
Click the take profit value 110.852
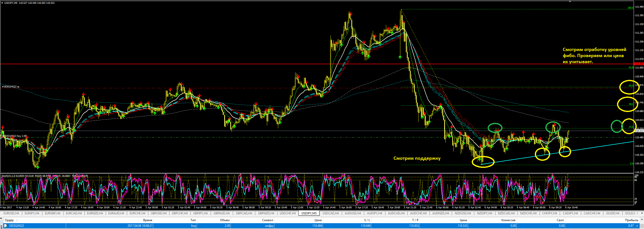[414, 226]
